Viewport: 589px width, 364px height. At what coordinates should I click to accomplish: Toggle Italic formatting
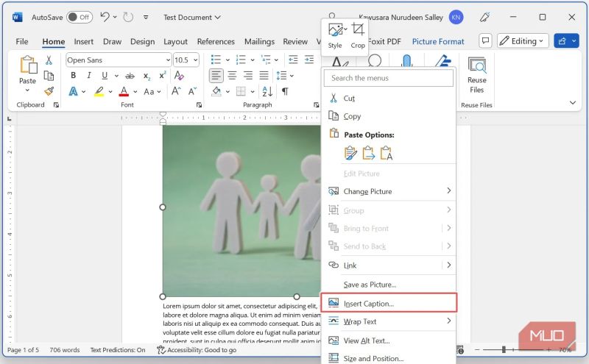click(x=89, y=76)
